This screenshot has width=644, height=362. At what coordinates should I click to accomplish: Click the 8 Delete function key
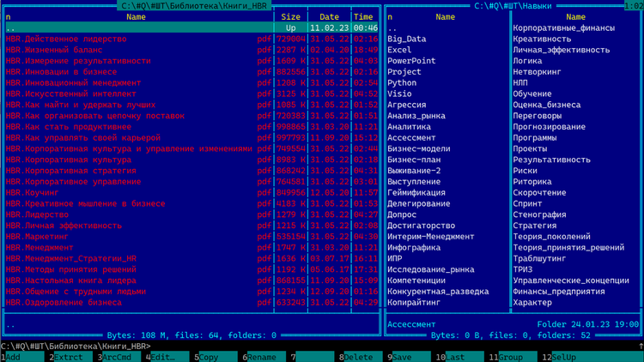pos(358,357)
